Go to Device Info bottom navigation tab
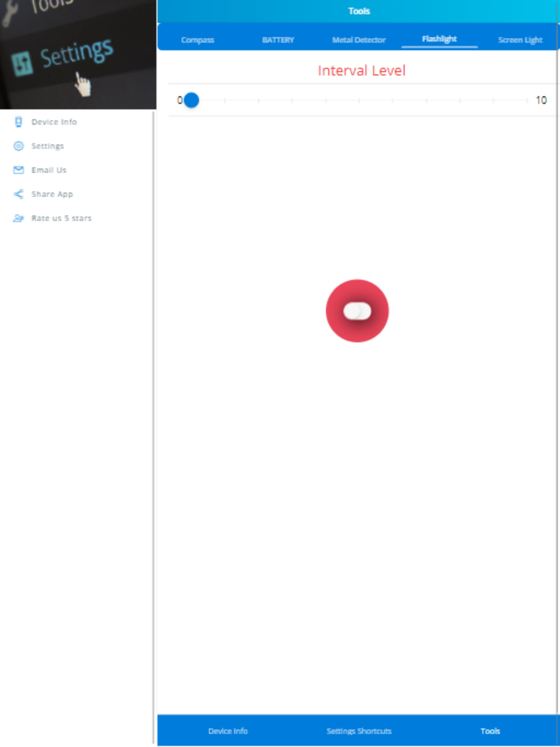This screenshot has width=560, height=747. [x=228, y=731]
